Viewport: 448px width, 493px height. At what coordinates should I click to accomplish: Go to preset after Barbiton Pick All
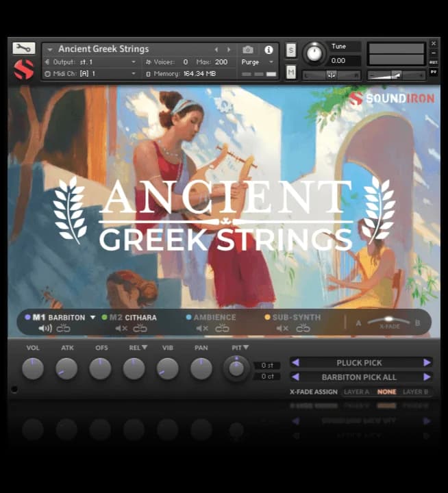[x=427, y=377]
